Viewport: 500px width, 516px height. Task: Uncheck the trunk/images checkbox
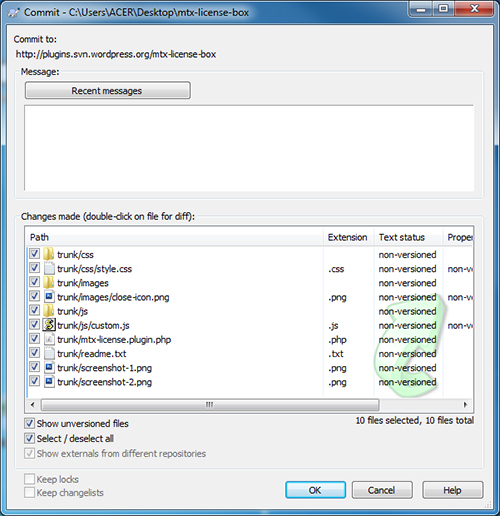click(x=34, y=282)
